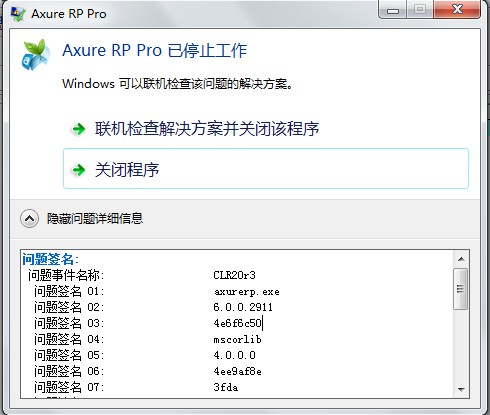Click the 隐藏问题详细信息 label

point(95,219)
